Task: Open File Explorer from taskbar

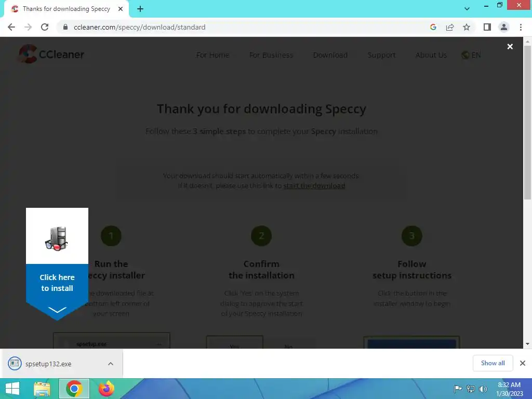Action: click(42, 389)
